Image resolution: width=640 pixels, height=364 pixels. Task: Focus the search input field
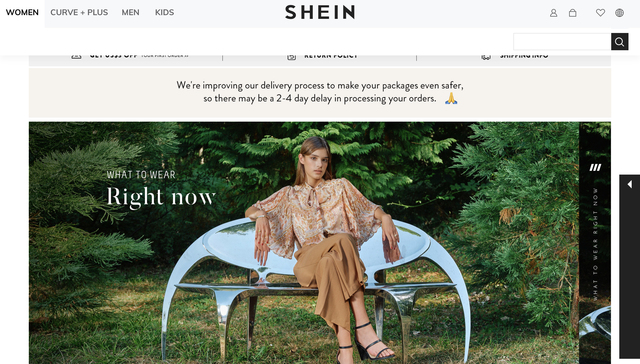(562, 42)
